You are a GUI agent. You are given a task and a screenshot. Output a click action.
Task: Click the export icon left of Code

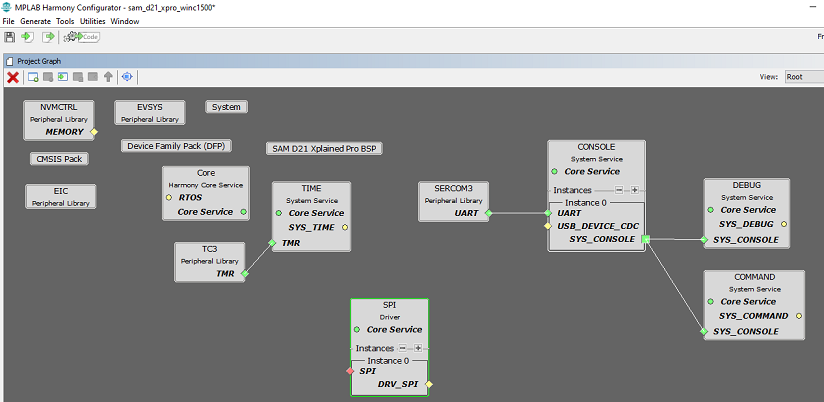tap(48, 37)
